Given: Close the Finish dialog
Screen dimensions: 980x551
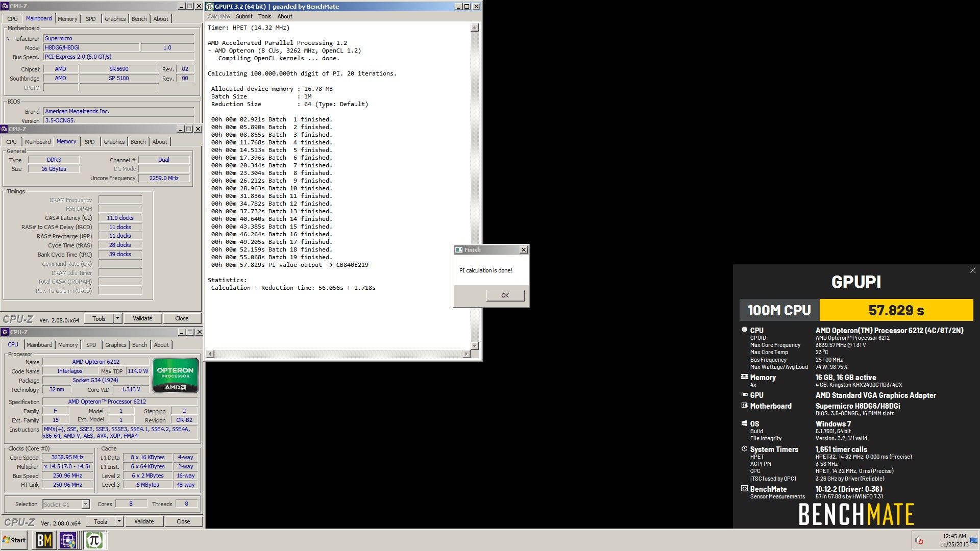Looking at the screenshot, I should 523,250.
